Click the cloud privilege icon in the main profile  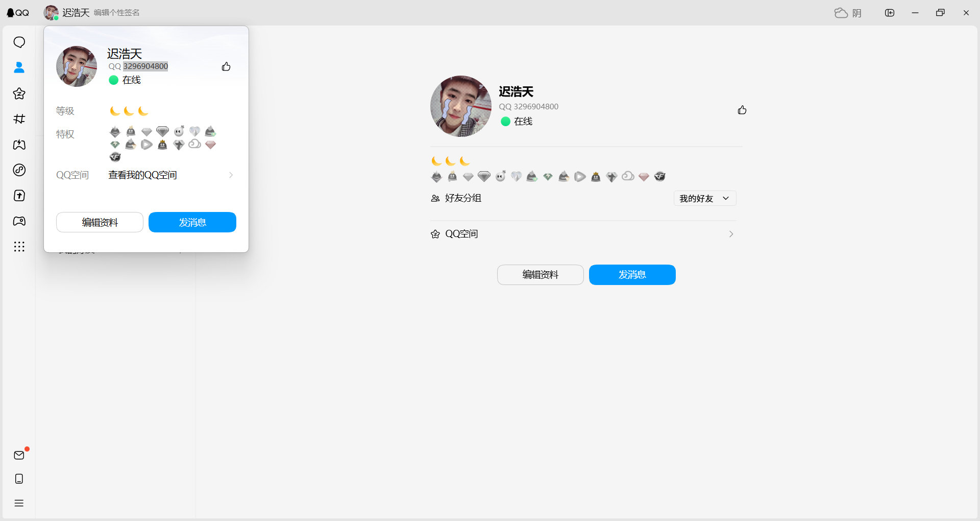(x=628, y=176)
